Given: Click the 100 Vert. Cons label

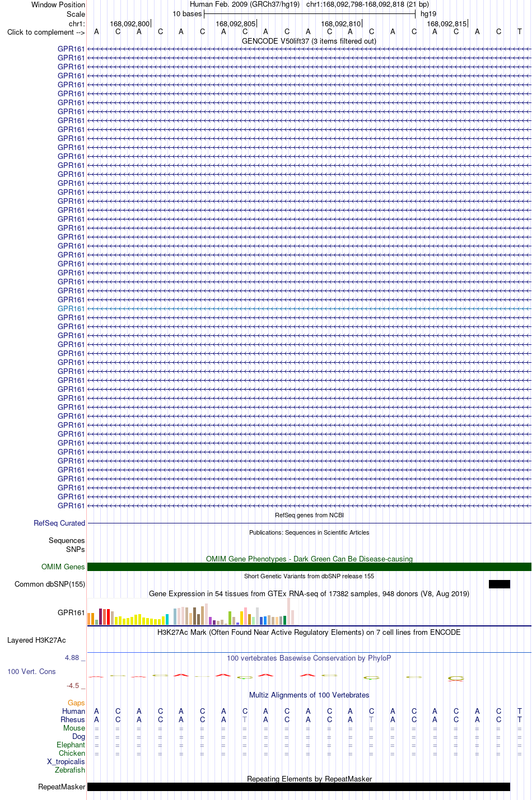Looking at the screenshot, I should tap(31, 671).
